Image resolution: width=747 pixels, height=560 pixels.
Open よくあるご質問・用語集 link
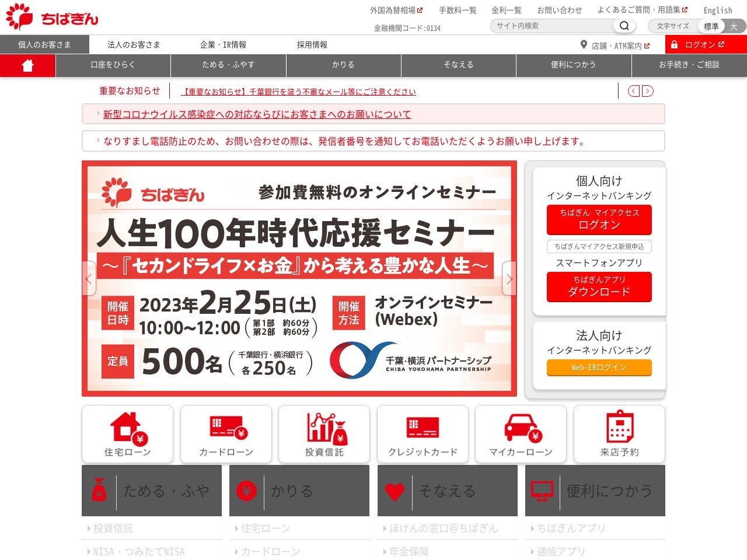(x=643, y=10)
